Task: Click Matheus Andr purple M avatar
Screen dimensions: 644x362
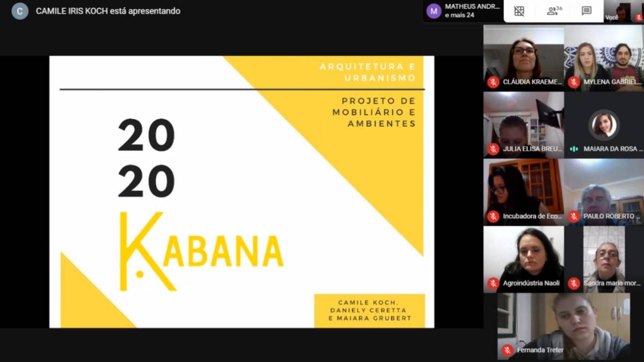Action: coord(434,11)
